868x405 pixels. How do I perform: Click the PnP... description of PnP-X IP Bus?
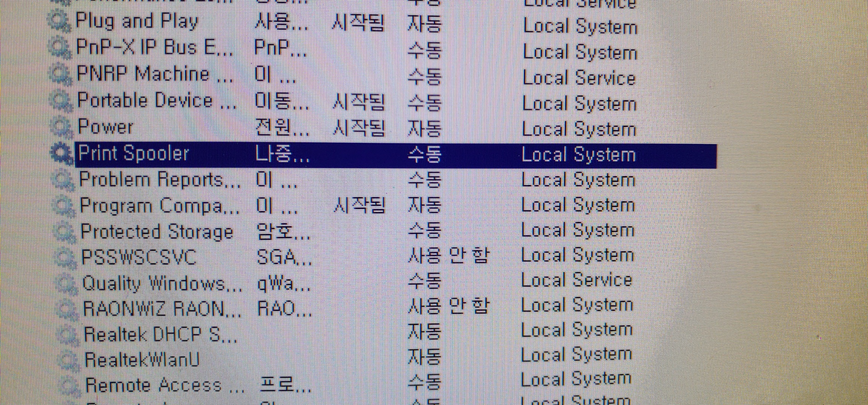pos(280,48)
